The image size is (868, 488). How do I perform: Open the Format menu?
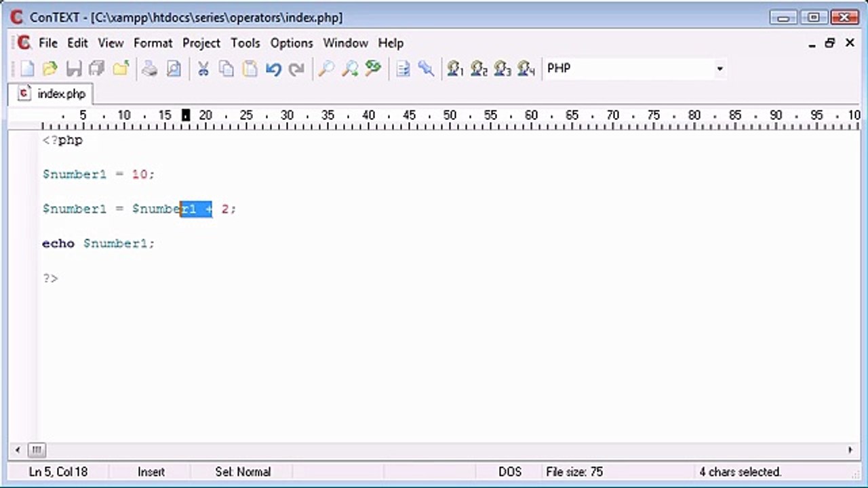pyautogui.click(x=153, y=43)
